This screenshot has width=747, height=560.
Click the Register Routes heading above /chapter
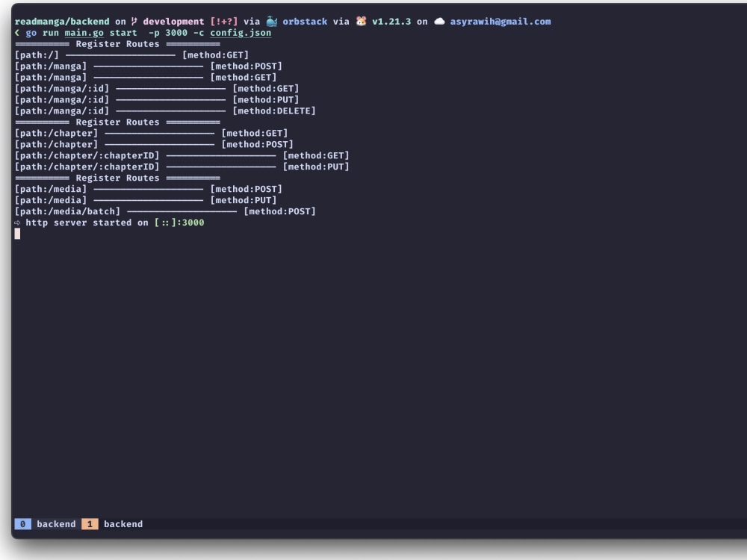click(x=118, y=122)
